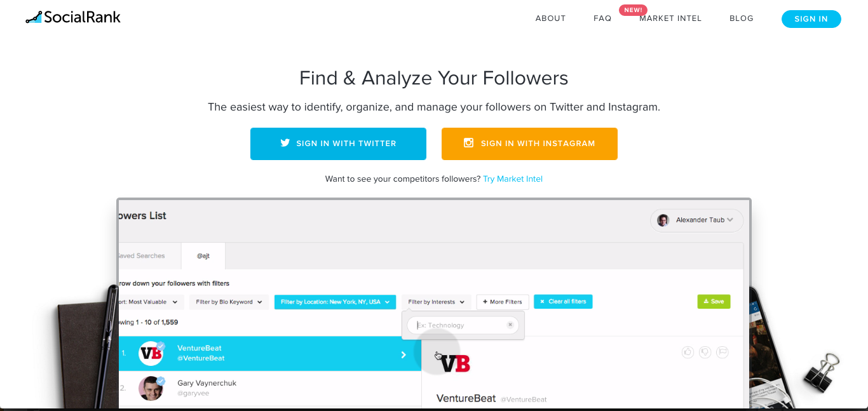Click the flag icon on VentureBeat profile
The height and width of the screenshot is (411, 868).
[722, 351]
